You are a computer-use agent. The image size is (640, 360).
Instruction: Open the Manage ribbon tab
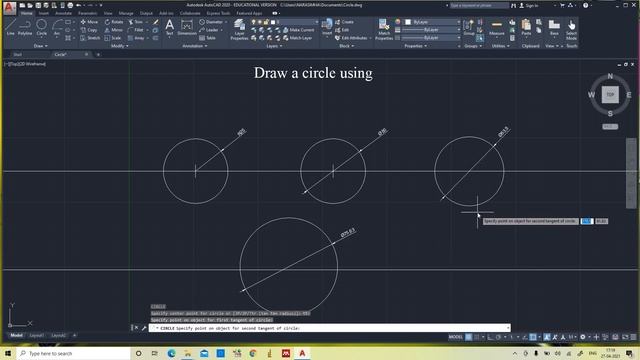(x=126, y=13)
